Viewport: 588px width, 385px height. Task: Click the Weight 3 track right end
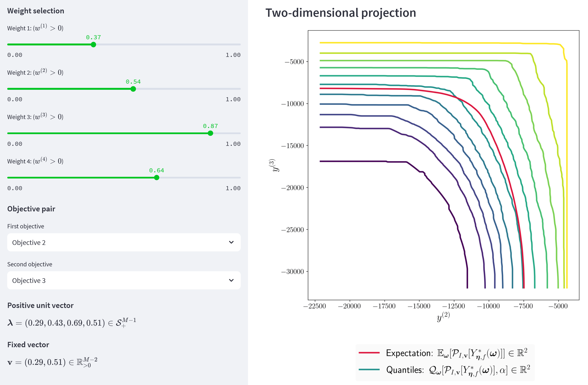pyautogui.click(x=239, y=133)
